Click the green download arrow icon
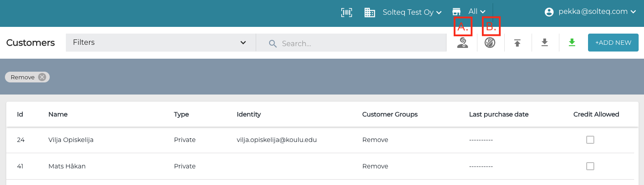 pos(571,43)
